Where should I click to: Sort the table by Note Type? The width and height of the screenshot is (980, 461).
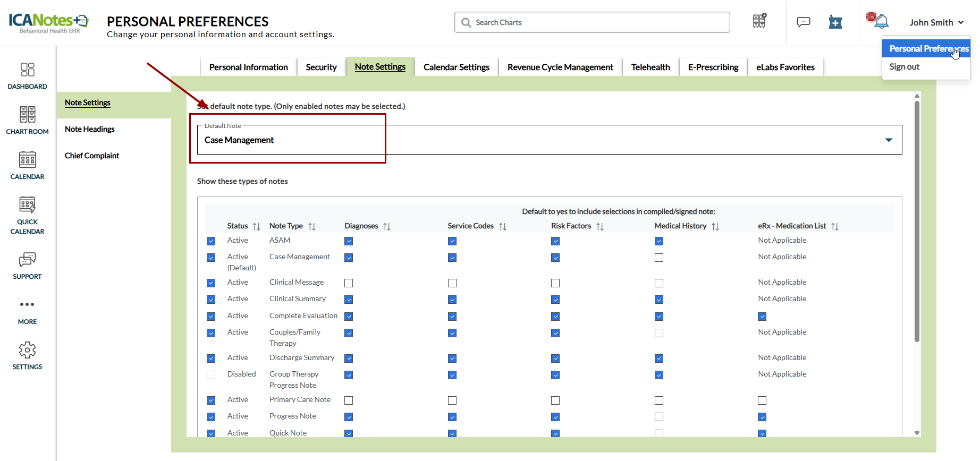[312, 227]
